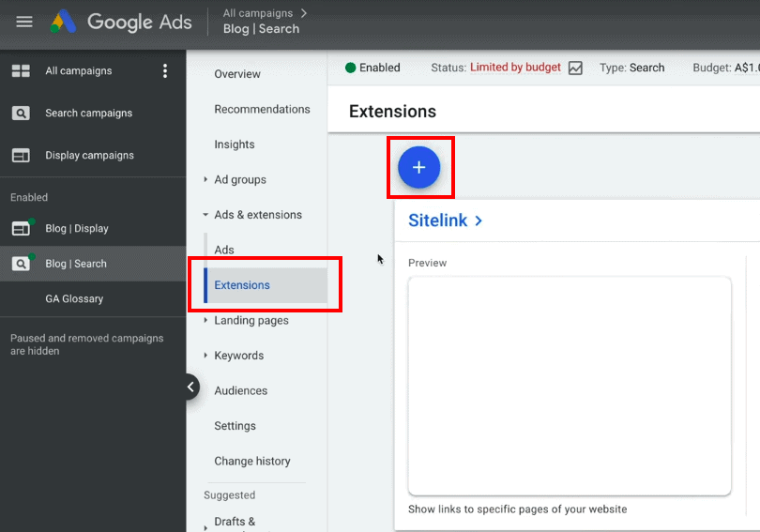Select All campaigns in the sidebar
This screenshot has height=532, width=760.
pyautogui.click(x=79, y=70)
